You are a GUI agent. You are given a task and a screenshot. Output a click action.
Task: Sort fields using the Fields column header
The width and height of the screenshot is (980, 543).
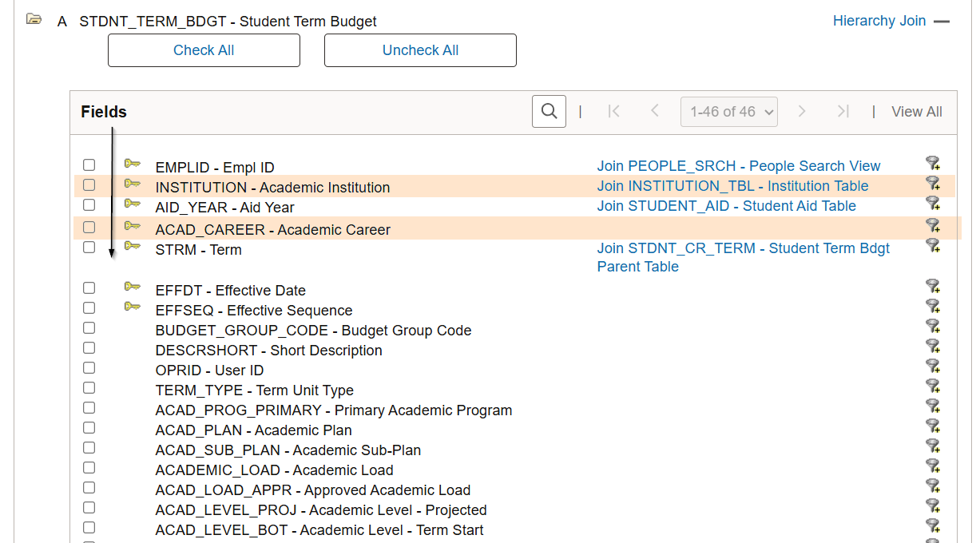(x=104, y=112)
